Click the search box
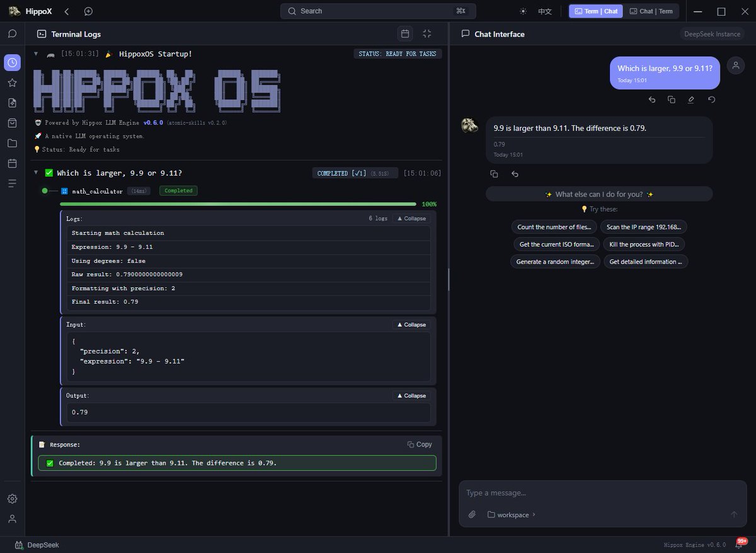This screenshot has width=756, height=553. [378, 11]
